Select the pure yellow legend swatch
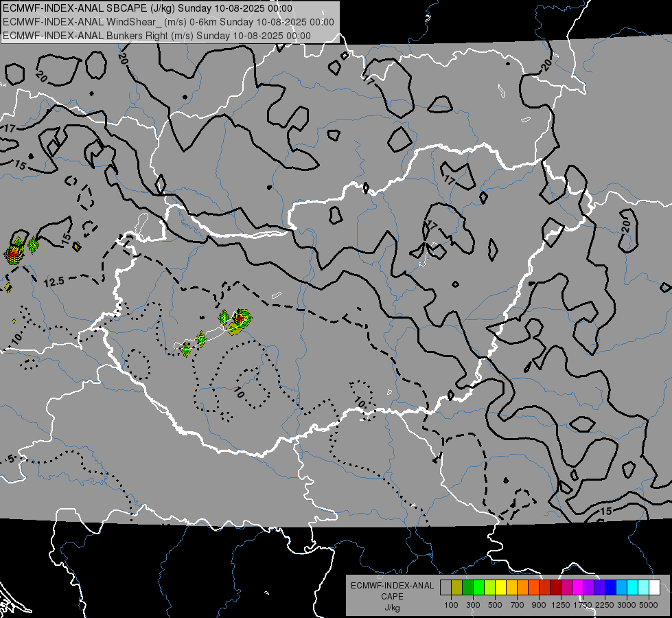The height and width of the screenshot is (618, 672). point(500,587)
